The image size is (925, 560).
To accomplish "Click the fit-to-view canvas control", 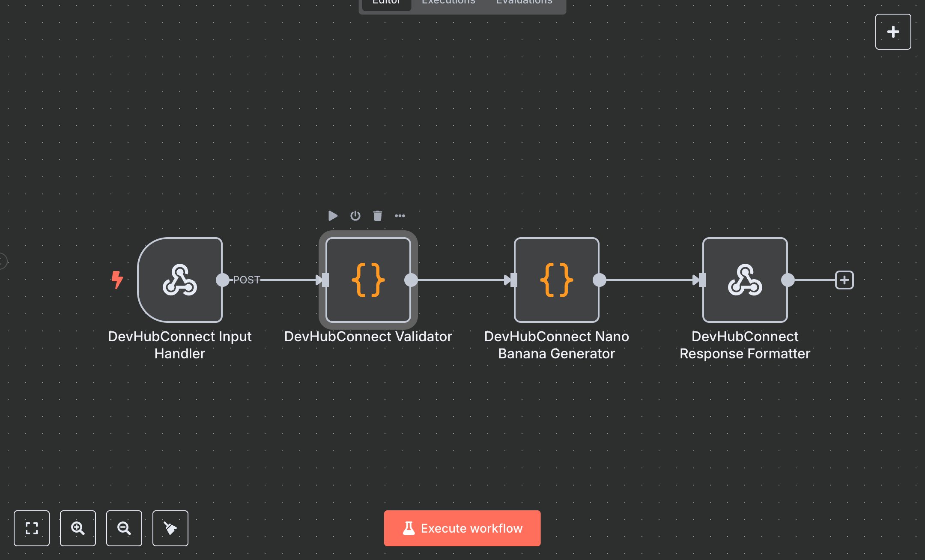I will click(32, 528).
